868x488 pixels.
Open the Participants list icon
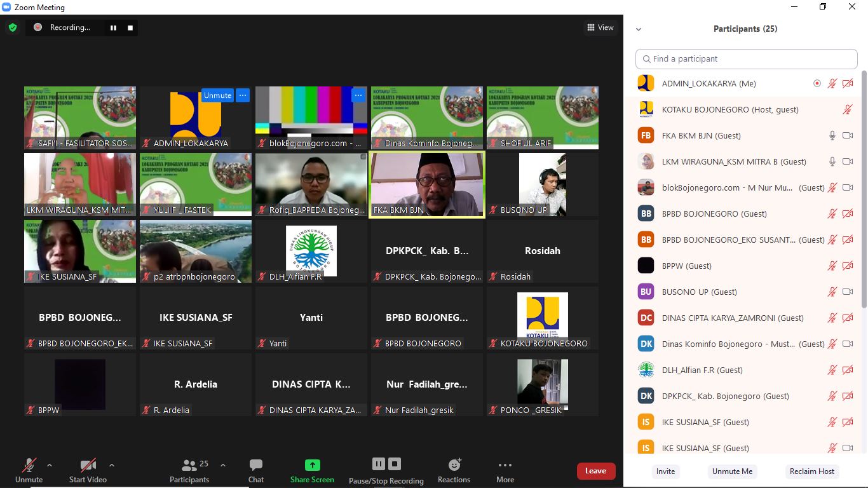tap(189, 465)
